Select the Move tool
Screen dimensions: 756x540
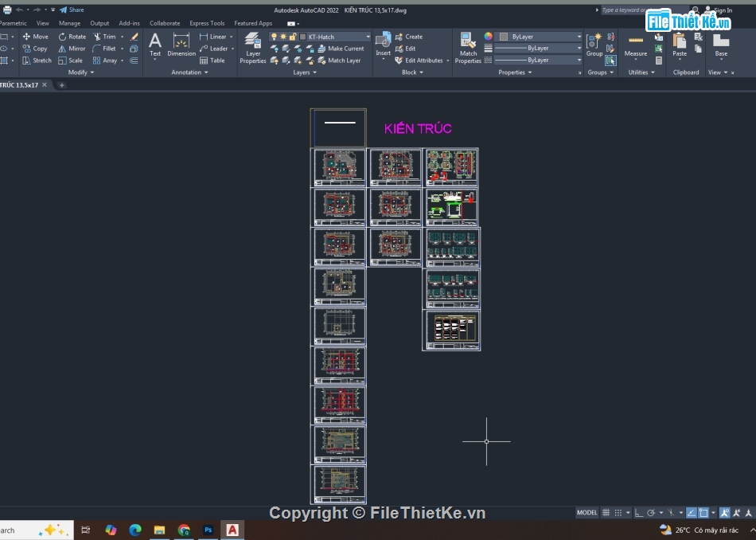point(35,37)
